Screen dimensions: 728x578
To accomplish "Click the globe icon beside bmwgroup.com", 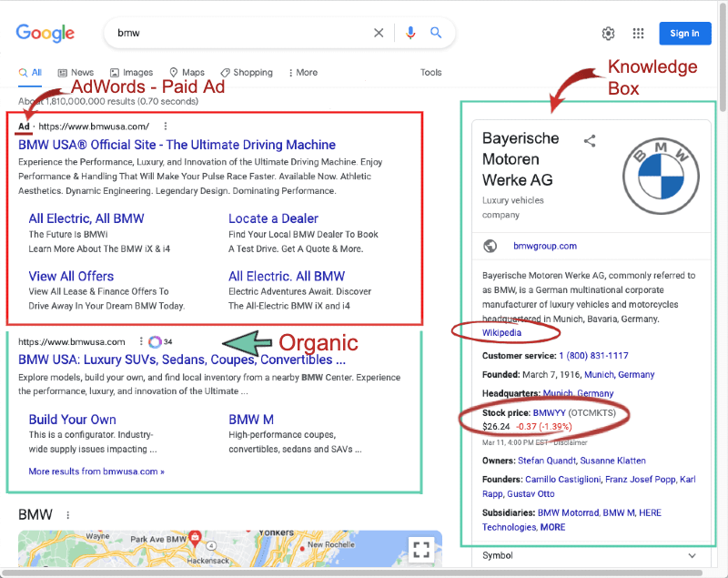I will [490, 246].
